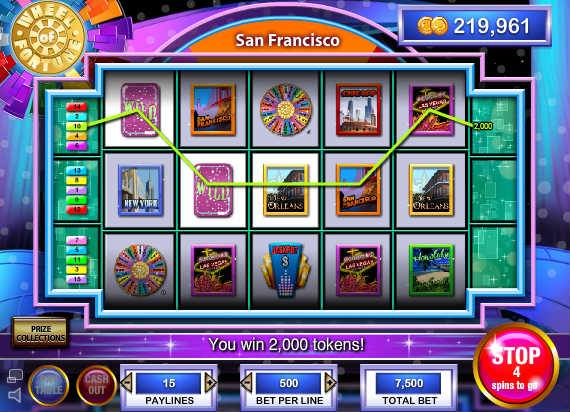Open the Prize Collections panel

click(x=40, y=333)
